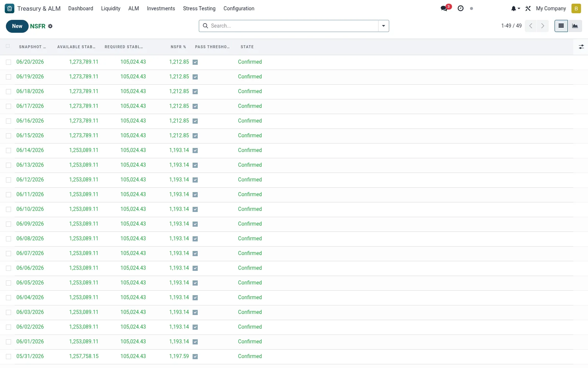588x368 pixels.
Task: Open the Stress Testing menu
Action: pyautogui.click(x=199, y=8)
